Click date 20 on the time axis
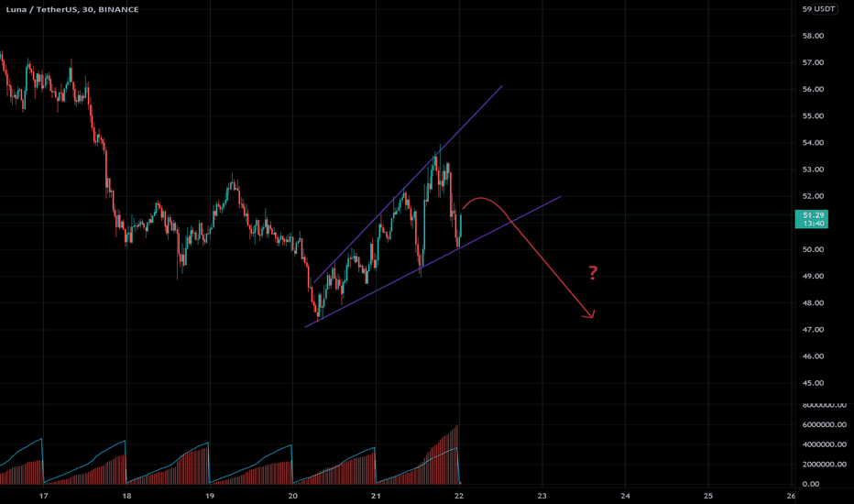 pyautogui.click(x=292, y=496)
